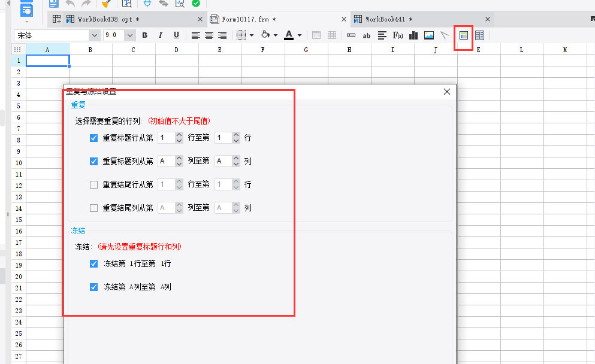Enable repeat ending rows checkbox
The width and height of the screenshot is (595, 364).
point(93,184)
